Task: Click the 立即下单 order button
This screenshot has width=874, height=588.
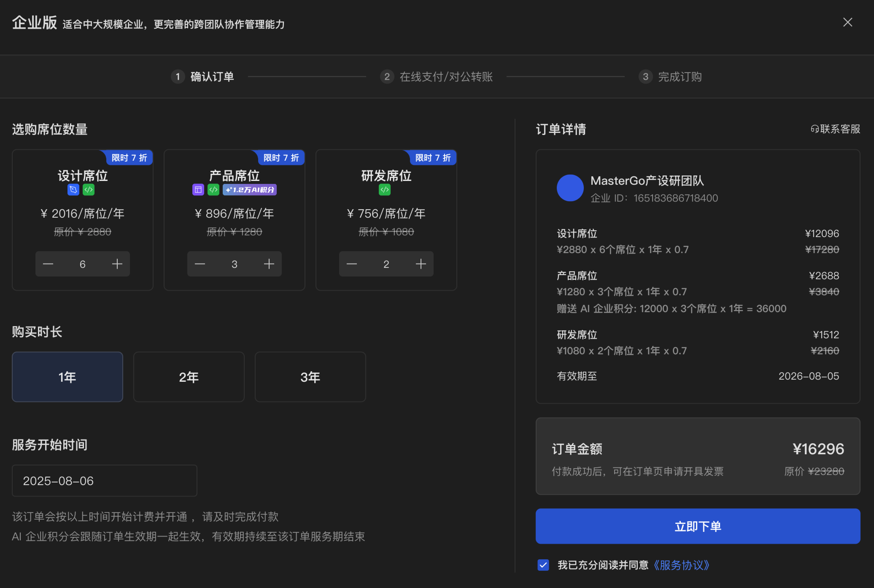Action: pyautogui.click(x=698, y=526)
